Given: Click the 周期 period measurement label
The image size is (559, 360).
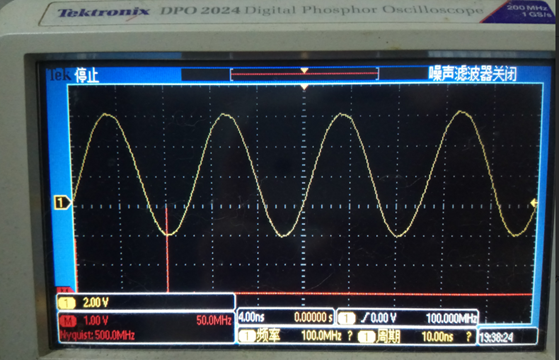Looking at the screenshot, I should [x=389, y=336].
